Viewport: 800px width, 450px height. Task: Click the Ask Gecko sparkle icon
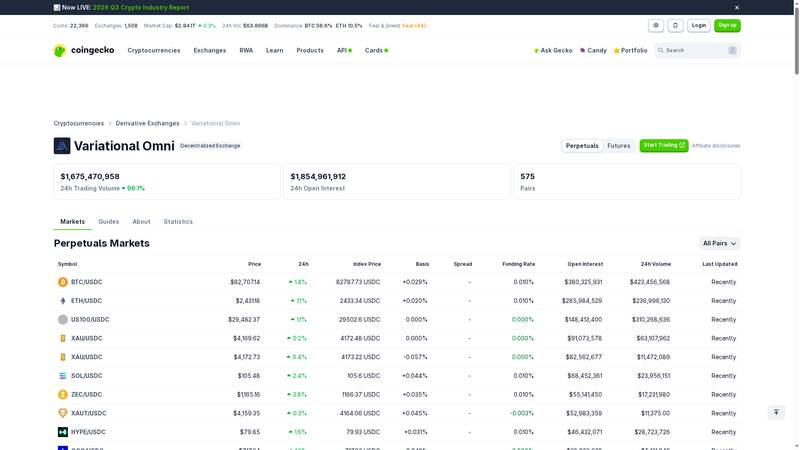click(536, 51)
